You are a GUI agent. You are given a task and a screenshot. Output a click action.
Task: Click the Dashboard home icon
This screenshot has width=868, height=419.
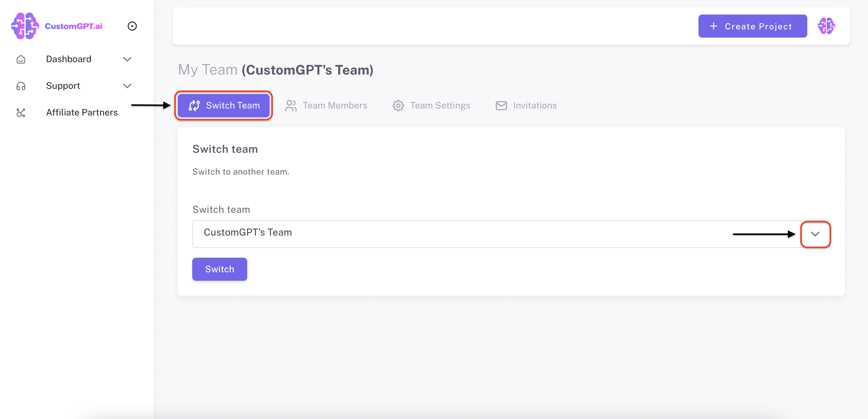(21, 59)
